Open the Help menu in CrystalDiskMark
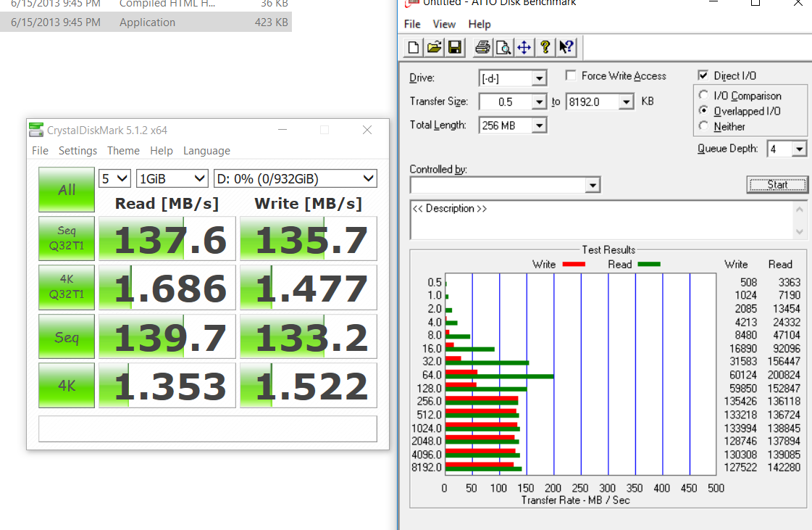This screenshot has width=812, height=530. (162, 151)
